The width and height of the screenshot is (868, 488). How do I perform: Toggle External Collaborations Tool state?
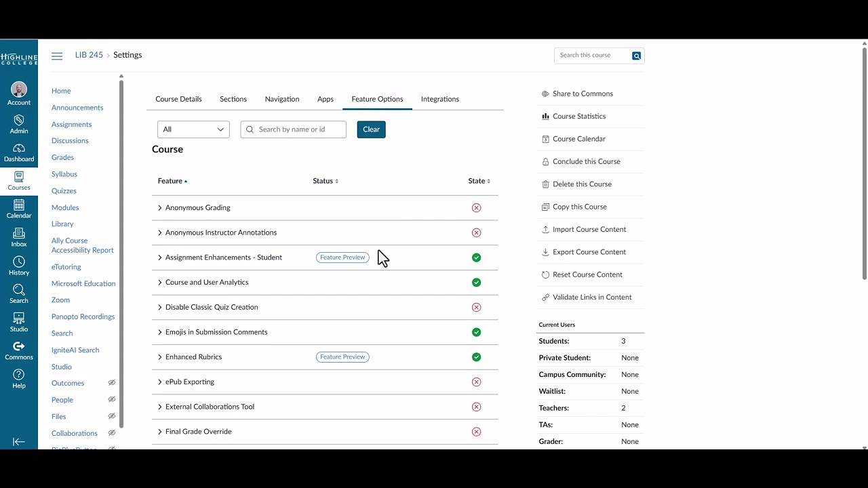click(x=476, y=407)
